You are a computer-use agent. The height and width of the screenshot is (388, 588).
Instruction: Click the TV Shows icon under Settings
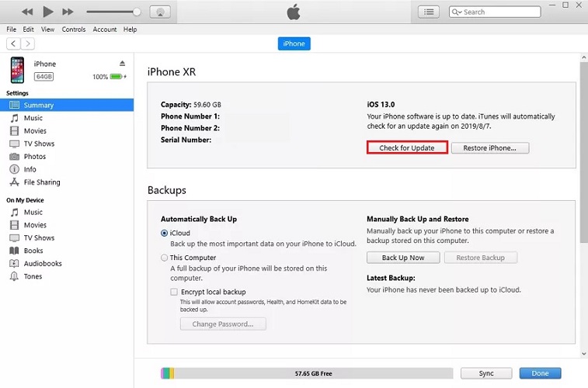14,144
